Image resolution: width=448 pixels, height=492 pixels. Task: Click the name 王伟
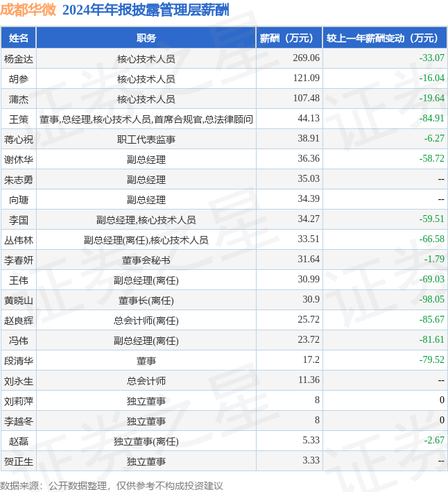(19, 280)
